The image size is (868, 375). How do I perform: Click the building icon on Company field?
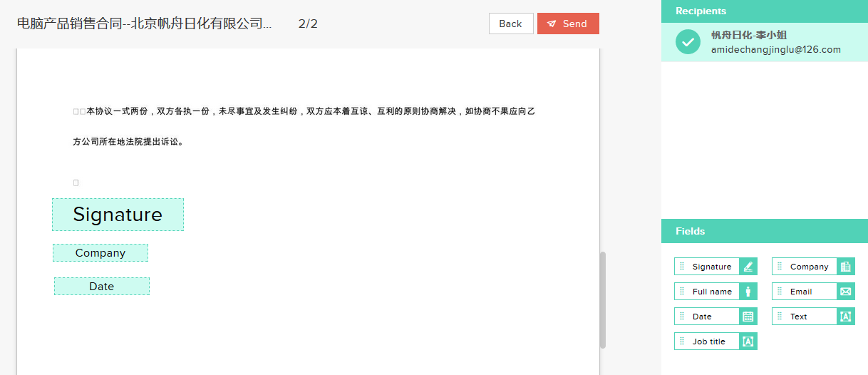click(845, 267)
